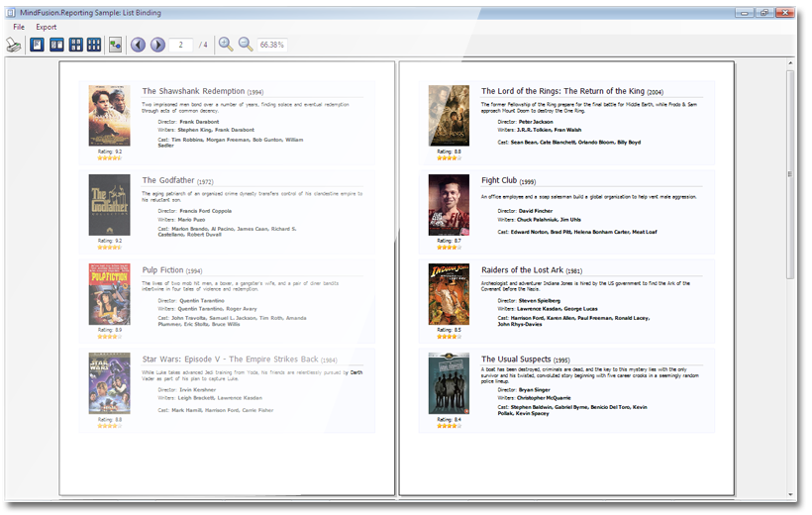812x515 pixels.
Task: Switch to two page view layout
Action: (56, 46)
